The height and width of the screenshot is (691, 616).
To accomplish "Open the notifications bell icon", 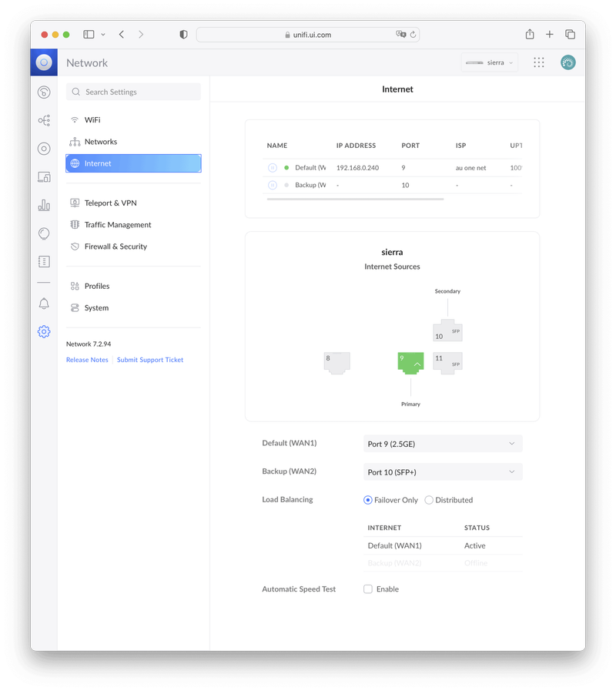I will click(x=44, y=304).
